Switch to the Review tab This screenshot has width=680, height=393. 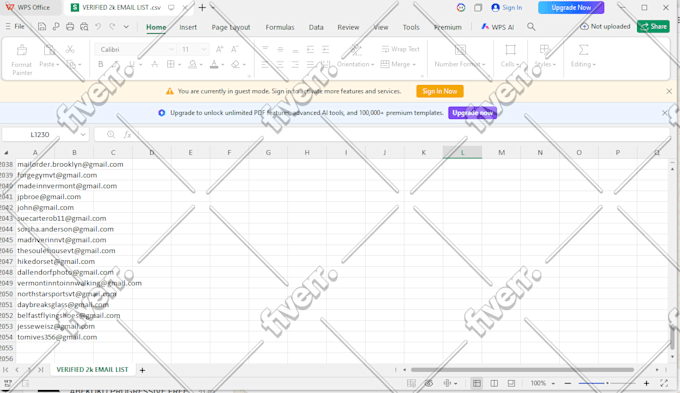(348, 27)
